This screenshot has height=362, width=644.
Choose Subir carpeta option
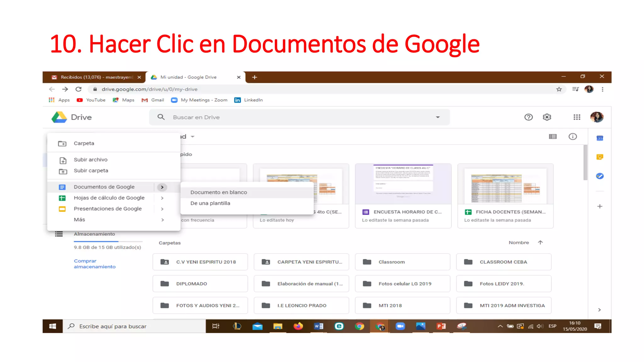(114, 171)
